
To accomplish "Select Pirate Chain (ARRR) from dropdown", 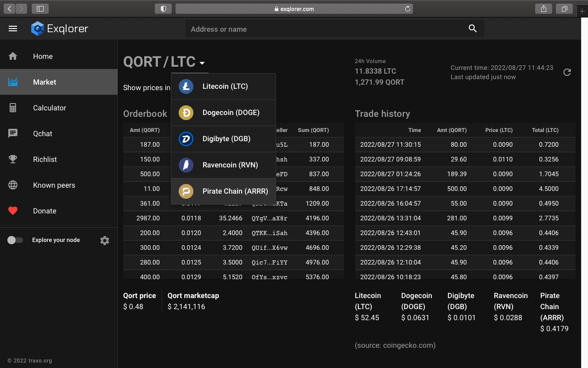I will 223,191.
